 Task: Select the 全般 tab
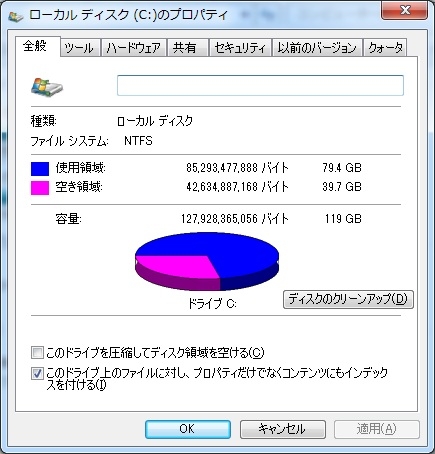(35, 46)
